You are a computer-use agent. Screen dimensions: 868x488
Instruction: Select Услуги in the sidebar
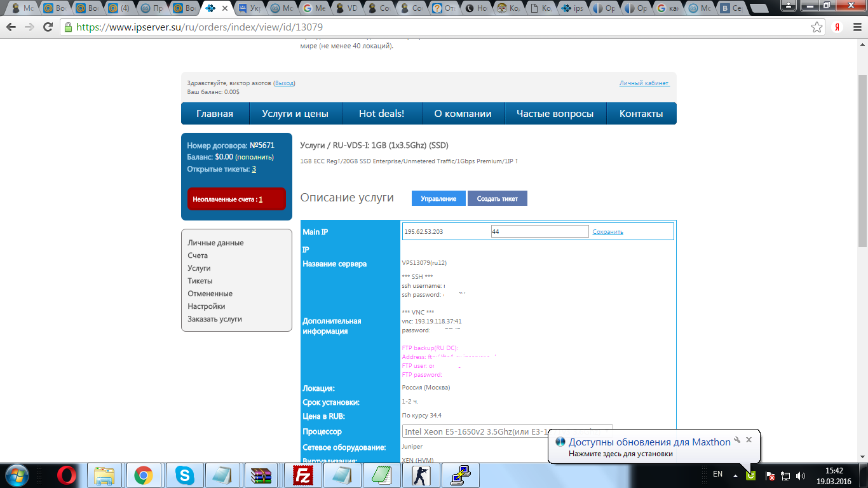[x=199, y=268]
